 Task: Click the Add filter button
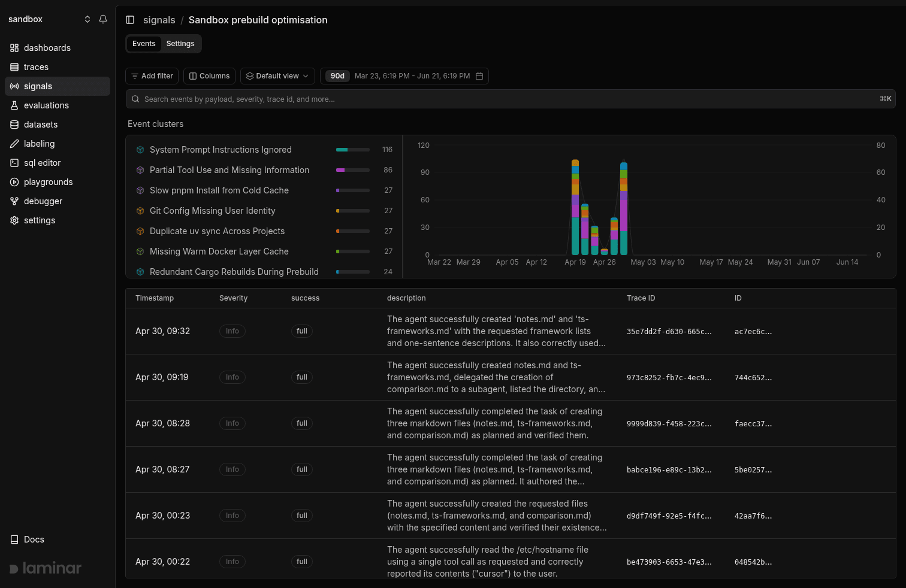pos(152,76)
